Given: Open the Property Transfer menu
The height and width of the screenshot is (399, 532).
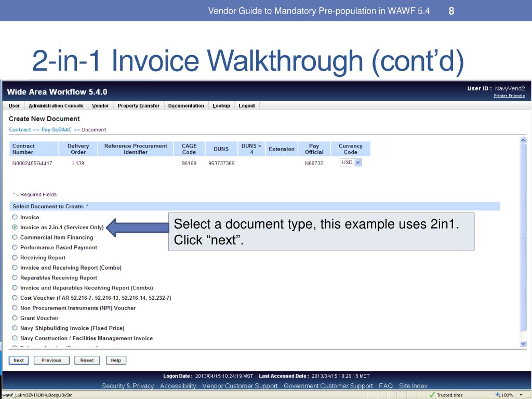Looking at the screenshot, I should [x=138, y=106].
